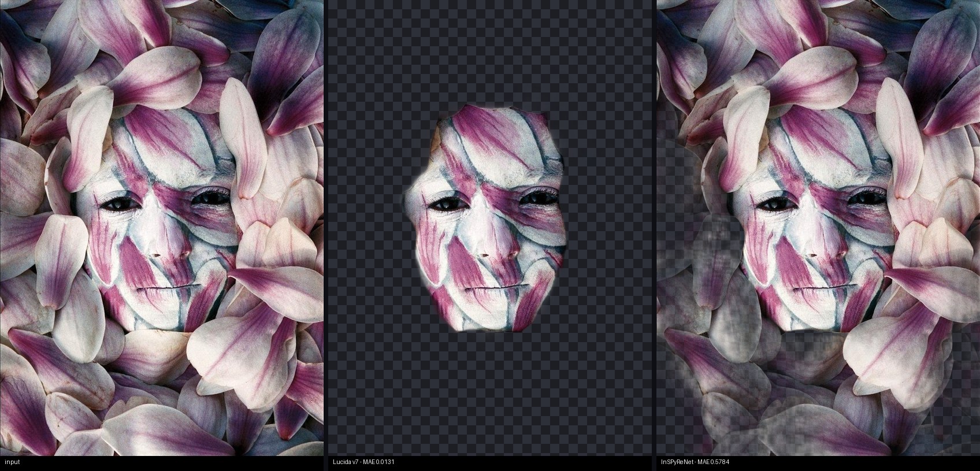Click the transparent checkerboard below Lucida cutout
This screenshot has width=980, height=471.
490,394
